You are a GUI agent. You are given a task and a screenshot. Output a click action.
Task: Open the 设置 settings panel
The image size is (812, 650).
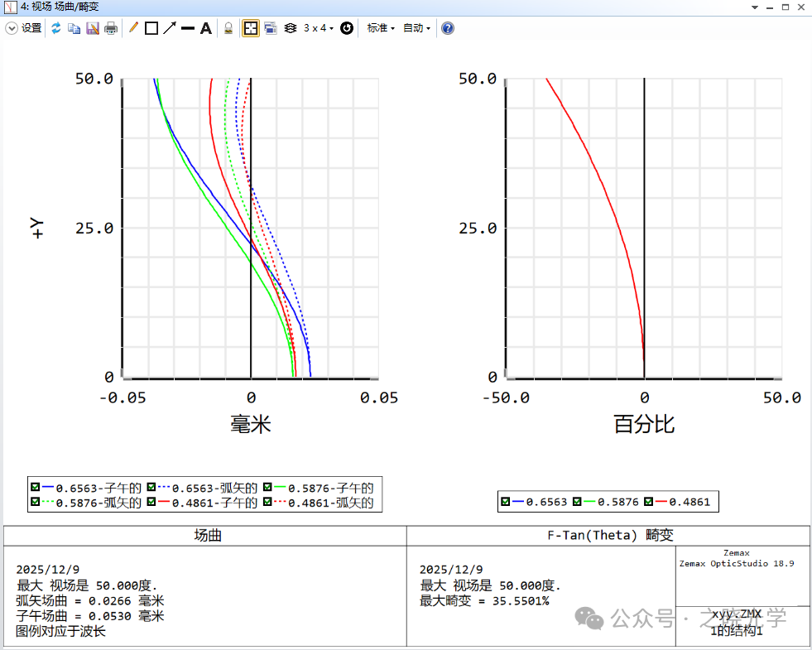(24, 28)
